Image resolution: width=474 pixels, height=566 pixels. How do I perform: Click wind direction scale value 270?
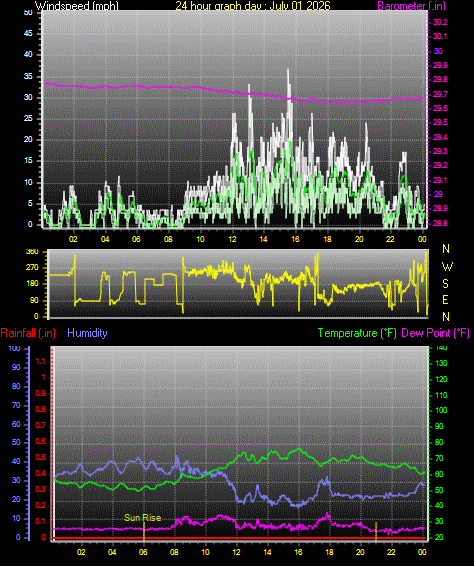point(32,268)
